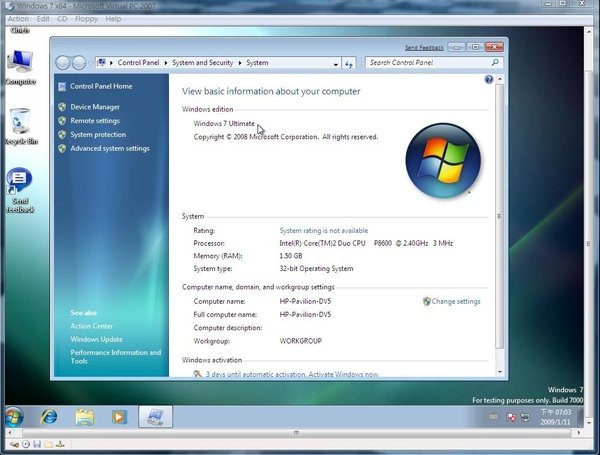The image size is (600, 455).
Task: Open Performance Information and Tools link
Action: [x=116, y=357]
